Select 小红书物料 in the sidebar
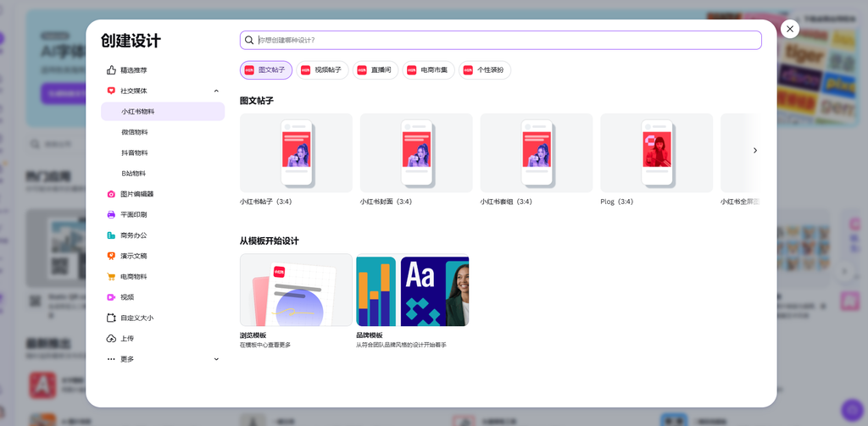868x426 pixels. pos(163,111)
